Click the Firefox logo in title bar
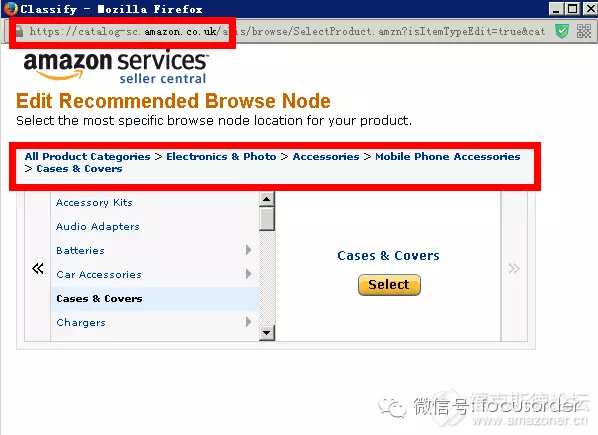Screen dimensions: 598x435 10,8
